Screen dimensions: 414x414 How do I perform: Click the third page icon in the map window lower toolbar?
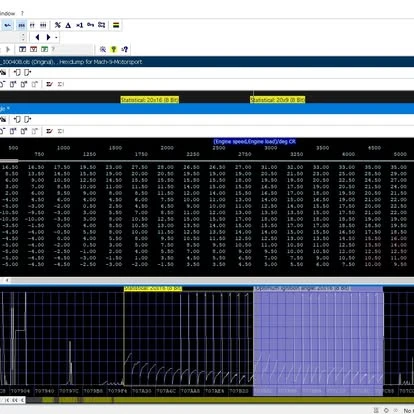[x=24, y=131]
